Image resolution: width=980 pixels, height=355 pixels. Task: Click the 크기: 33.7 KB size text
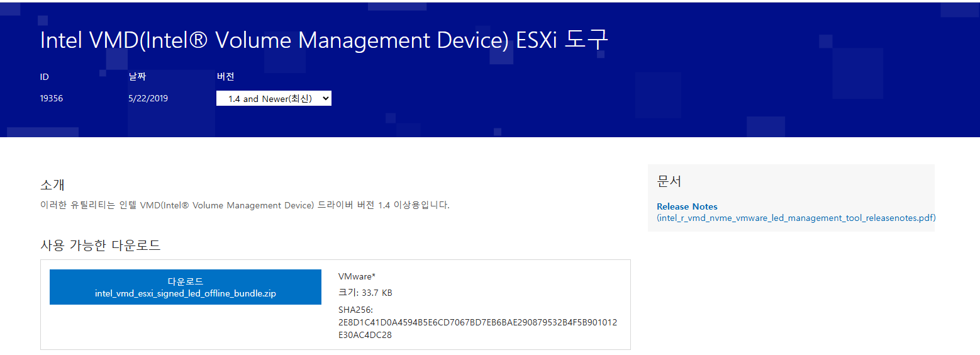(365, 293)
